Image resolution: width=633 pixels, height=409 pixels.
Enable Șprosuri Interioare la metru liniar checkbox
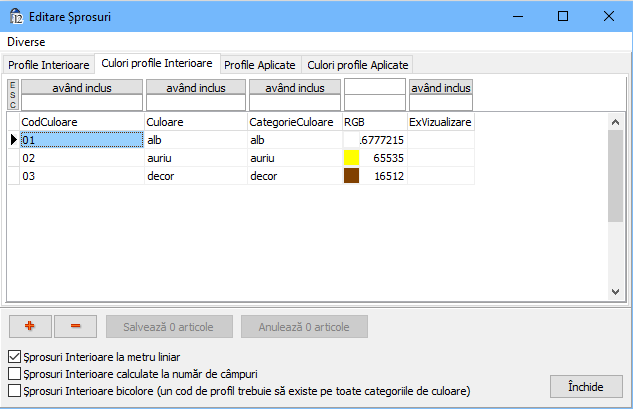[14, 356]
